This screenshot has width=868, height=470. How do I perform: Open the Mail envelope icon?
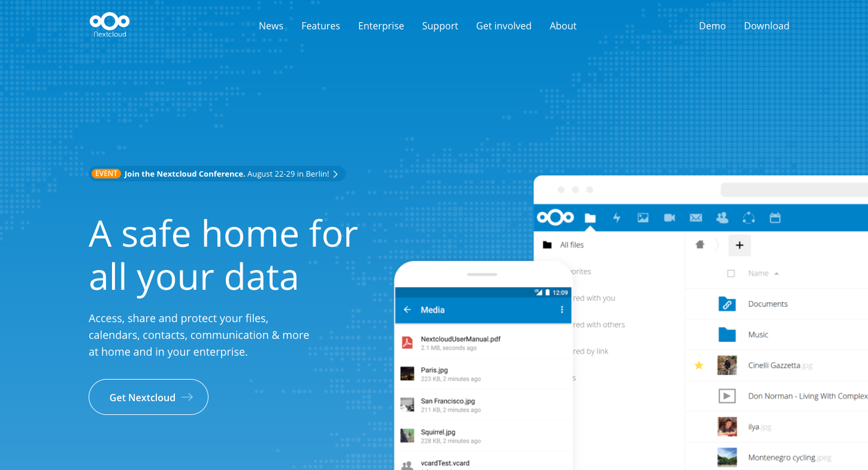pyautogui.click(x=695, y=218)
